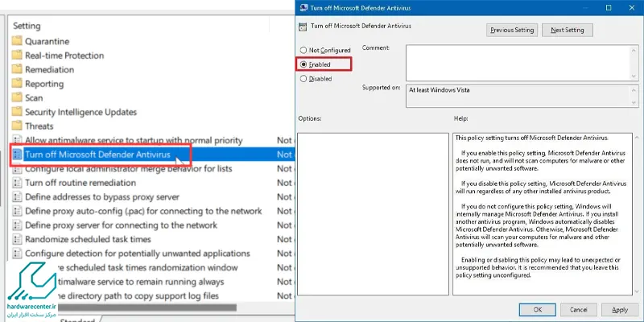Viewport: 644px width, 322px height.
Task: Close the Turn off Microsoft Defender Antivirus dialog
Action: point(632,7)
